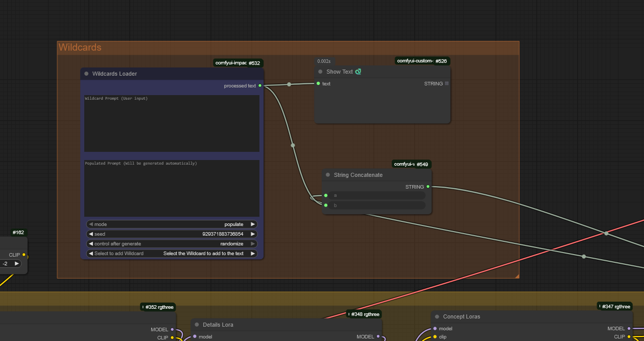Click the text input port on Show Text
The width and height of the screenshot is (644, 341).
coord(318,83)
